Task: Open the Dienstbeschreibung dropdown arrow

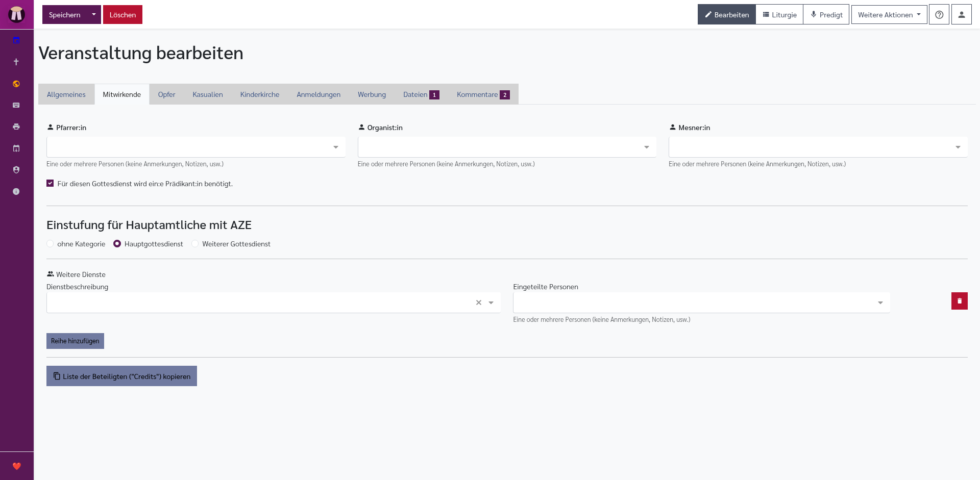Action: coord(491,302)
